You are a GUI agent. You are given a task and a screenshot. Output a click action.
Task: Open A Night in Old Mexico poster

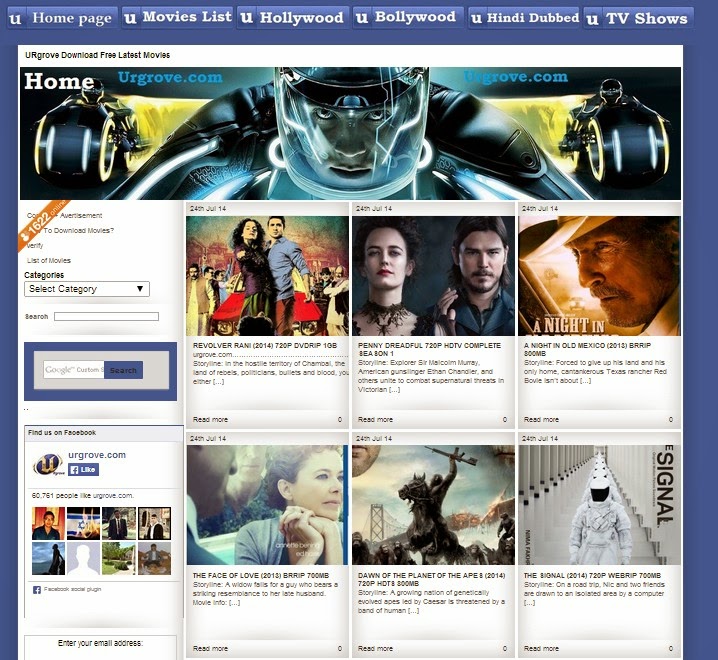point(599,276)
